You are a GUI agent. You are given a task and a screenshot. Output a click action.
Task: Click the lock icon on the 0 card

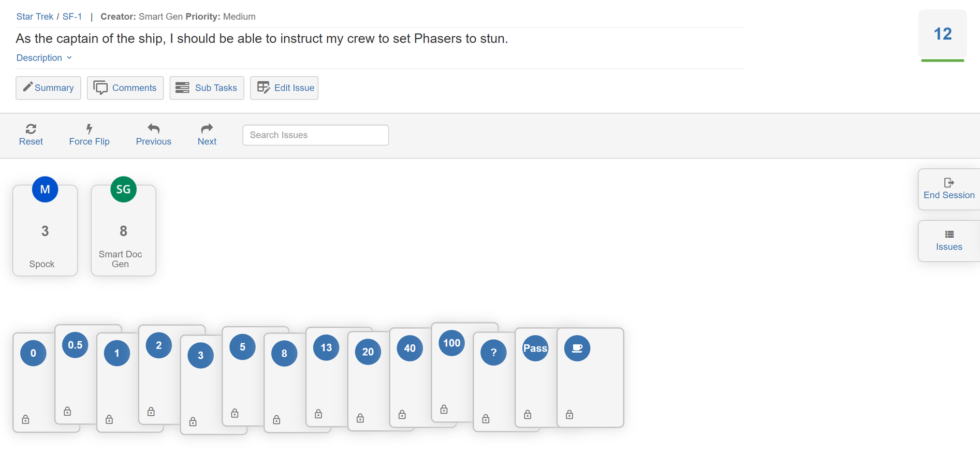click(25, 419)
